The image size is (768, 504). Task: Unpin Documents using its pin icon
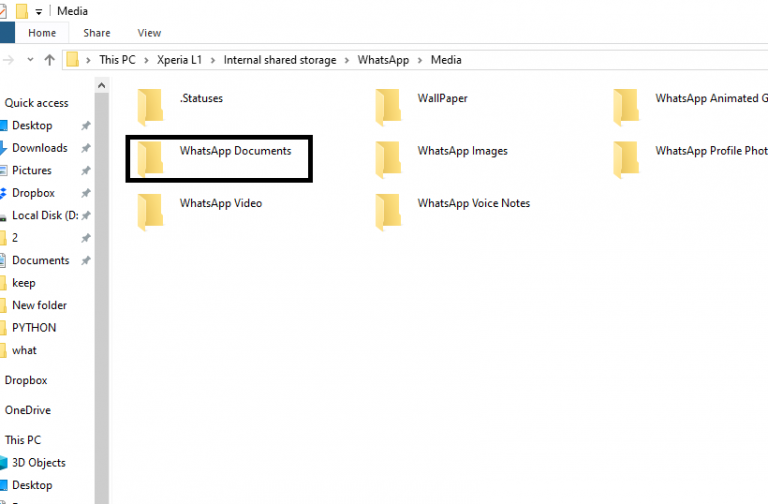tap(86, 261)
